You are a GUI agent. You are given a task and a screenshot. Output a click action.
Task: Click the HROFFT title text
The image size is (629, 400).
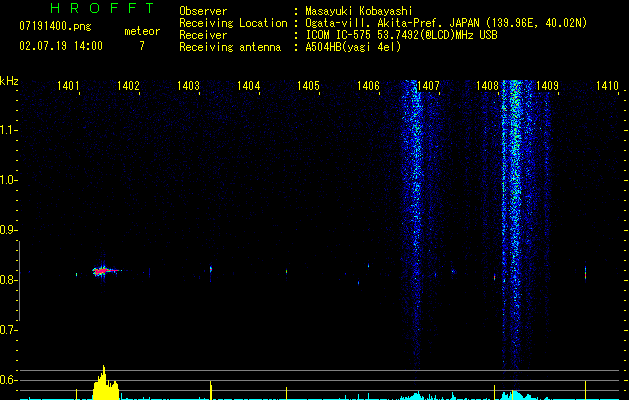103,8
